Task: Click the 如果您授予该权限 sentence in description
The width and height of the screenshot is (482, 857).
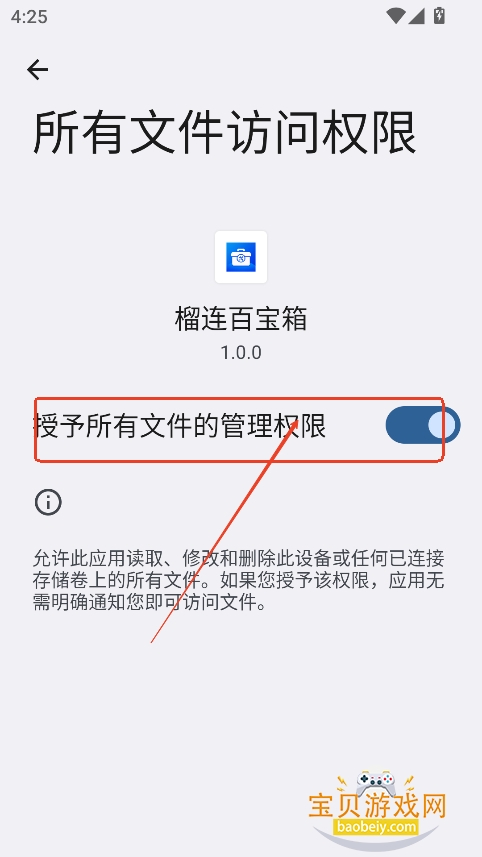Action: tap(296, 580)
